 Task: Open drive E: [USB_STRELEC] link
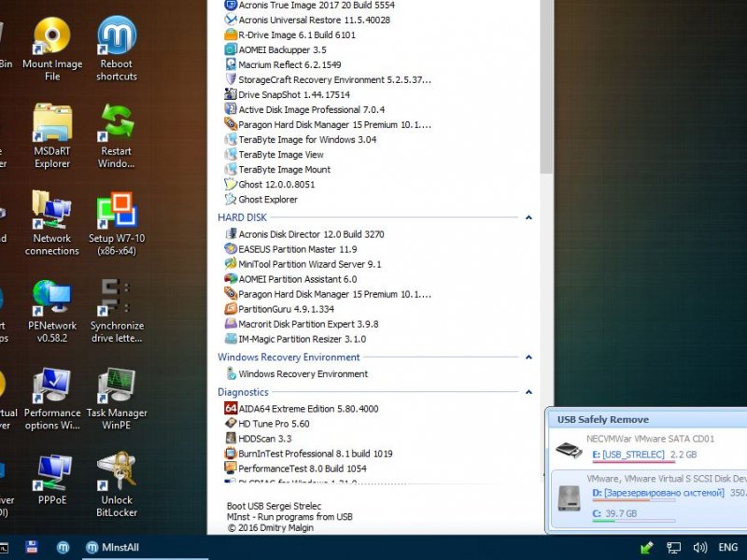point(628,455)
